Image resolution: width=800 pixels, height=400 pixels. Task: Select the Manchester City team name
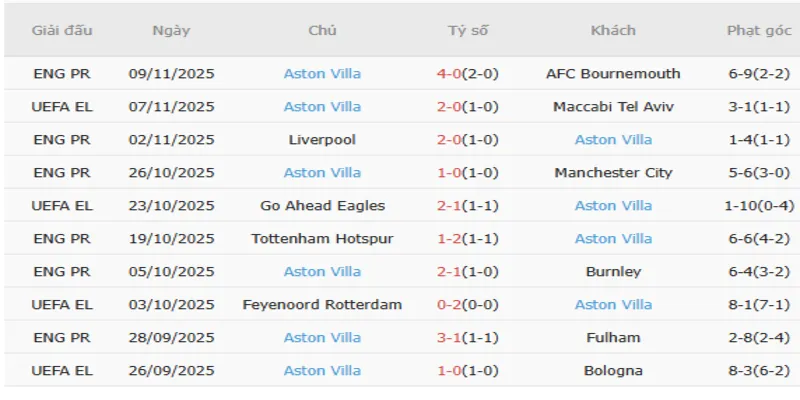pyautogui.click(x=613, y=173)
